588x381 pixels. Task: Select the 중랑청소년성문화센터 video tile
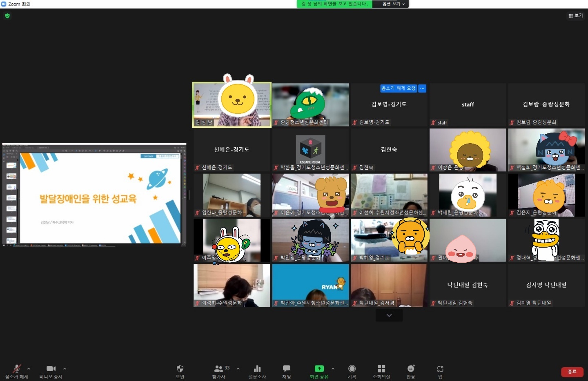310,105
